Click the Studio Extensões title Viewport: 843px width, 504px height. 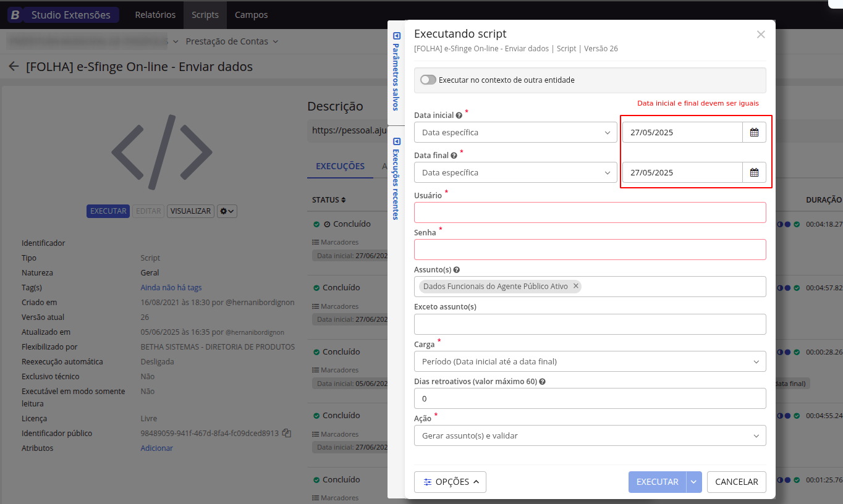[x=71, y=15]
